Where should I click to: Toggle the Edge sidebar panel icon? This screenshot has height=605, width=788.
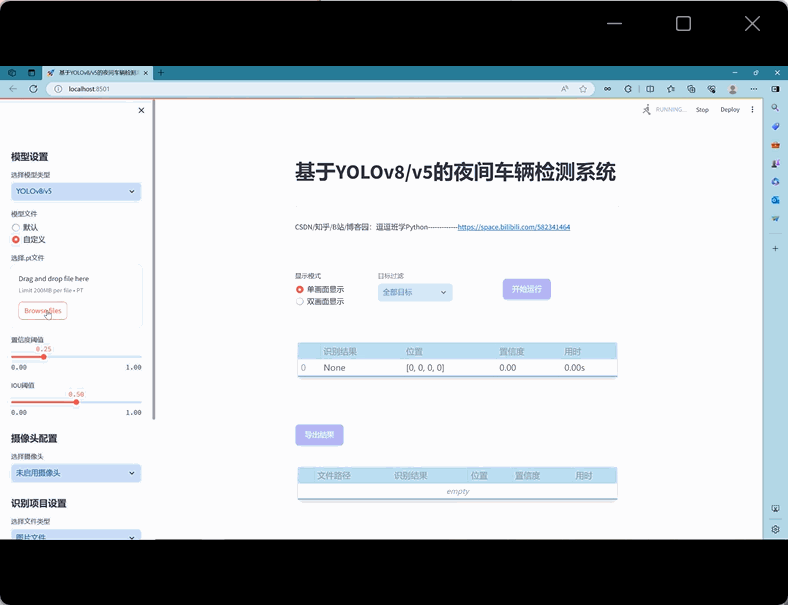pyautogui.click(x=775, y=89)
